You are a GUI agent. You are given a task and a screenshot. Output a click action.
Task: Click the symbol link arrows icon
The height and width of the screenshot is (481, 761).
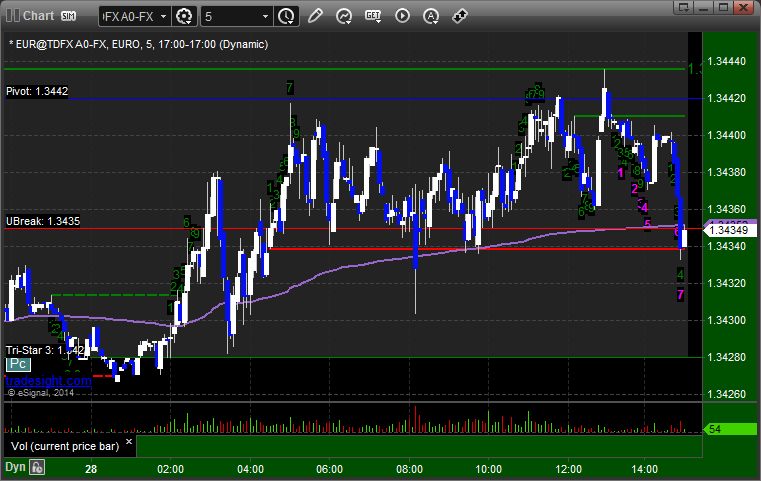click(459, 16)
